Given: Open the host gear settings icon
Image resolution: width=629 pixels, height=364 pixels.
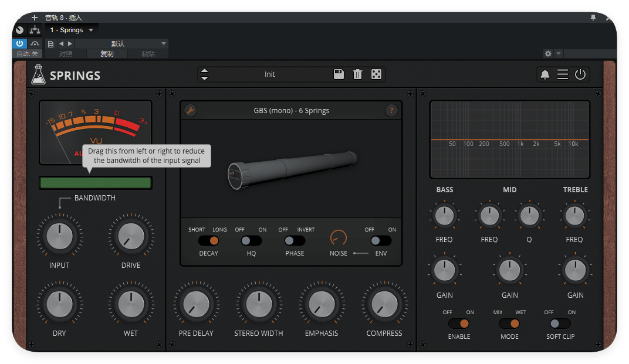Looking at the screenshot, I should pyautogui.click(x=548, y=53).
